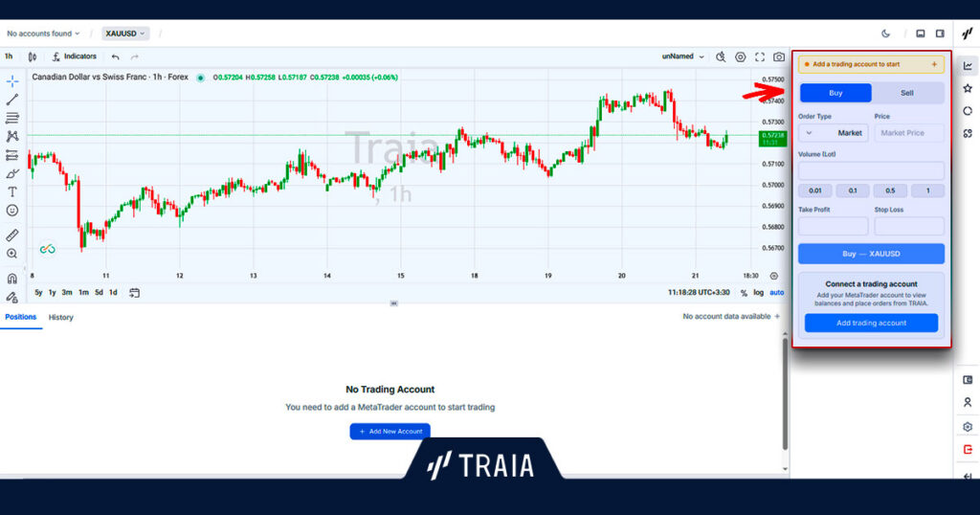Toggle the auto scale option

(x=777, y=293)
